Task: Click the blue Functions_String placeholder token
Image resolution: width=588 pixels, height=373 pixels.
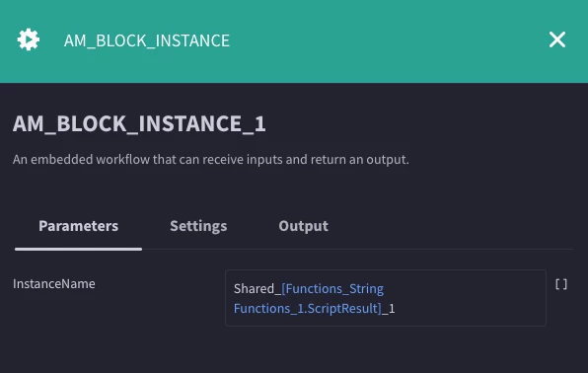Action: coord(332,289)
